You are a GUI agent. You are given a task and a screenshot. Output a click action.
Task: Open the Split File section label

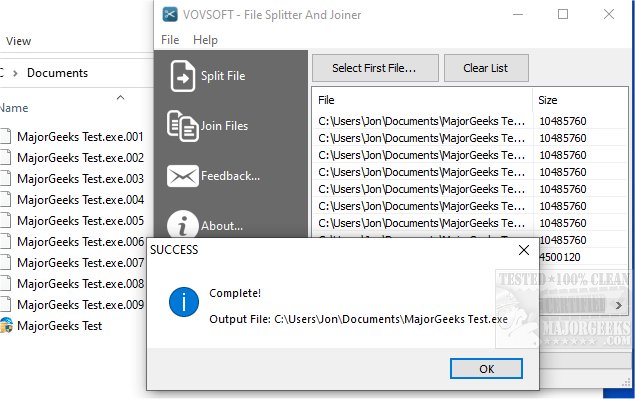tap(223, 76)
